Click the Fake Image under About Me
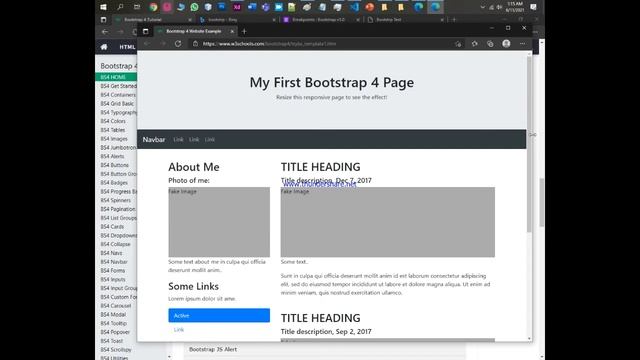The image size is (640, 360). [x=219, y=222]
